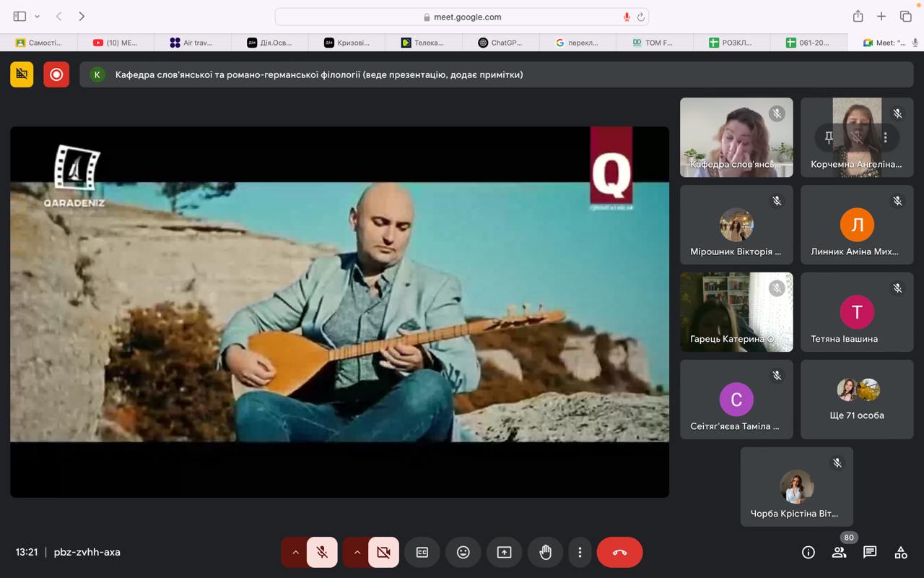This screenshot has width=924, height=578.
Task: Select the Сеітяг'яєва Таміла participant tile
Action: 736,400
